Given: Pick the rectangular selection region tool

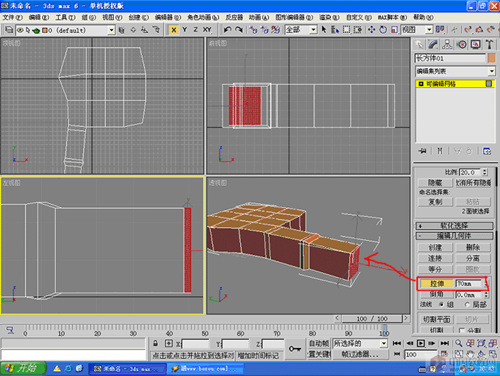Looking at the screenshot, I should pos(347,30).
